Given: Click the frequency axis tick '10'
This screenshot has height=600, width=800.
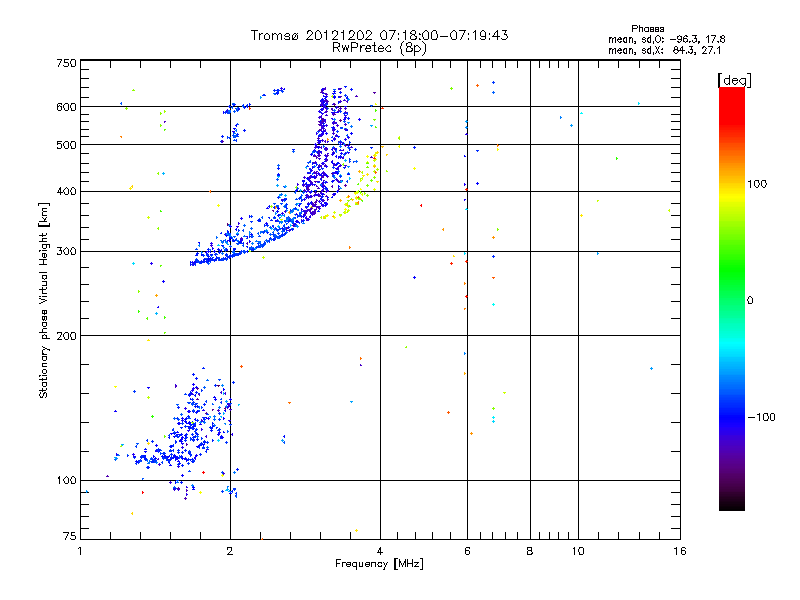Looking at the screenshot, I should pos(578,551).
